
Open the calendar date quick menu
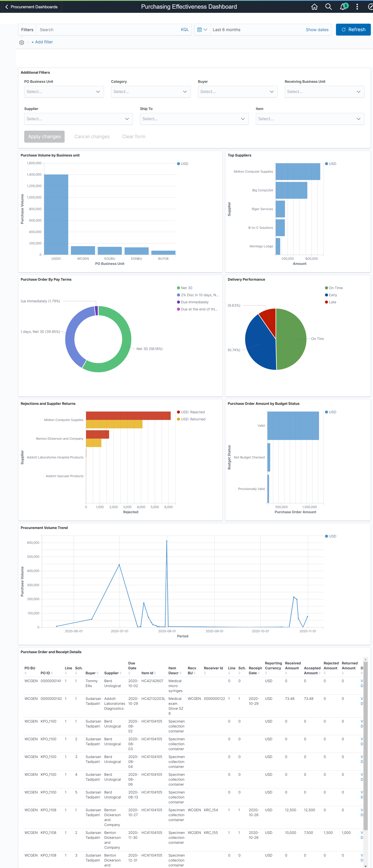202,30
